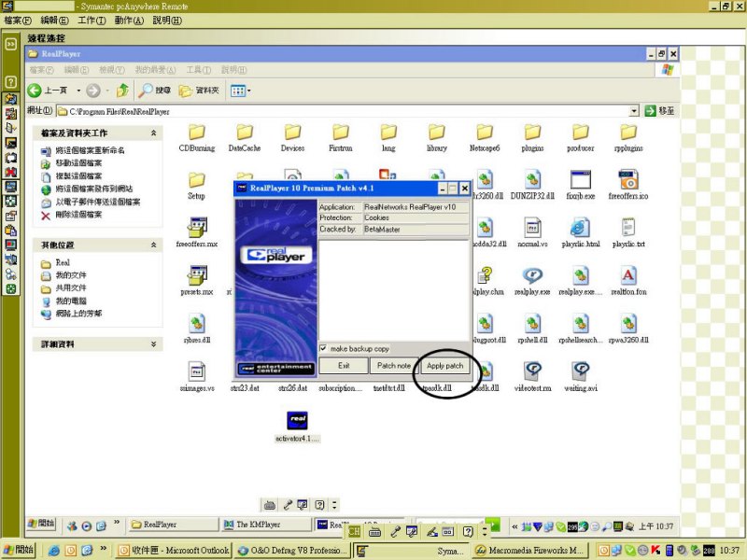Select the freeoffers.ico file icon
747x560 pixels.
click(x=628, y=180)
